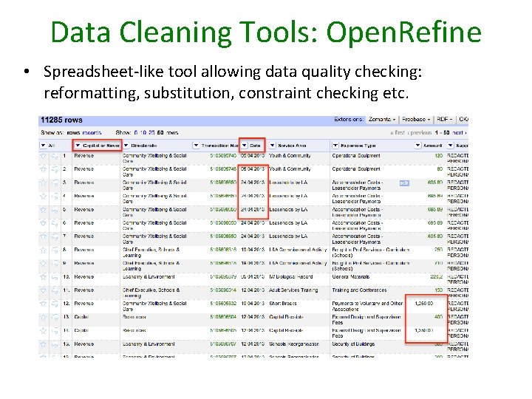This screenshot has height=399, width=532.
Task: Star row 10 in the table
Action: 43,277
